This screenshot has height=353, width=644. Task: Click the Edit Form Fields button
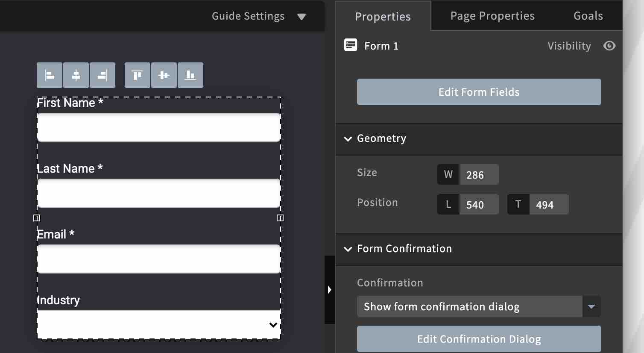tap(479, 91)
